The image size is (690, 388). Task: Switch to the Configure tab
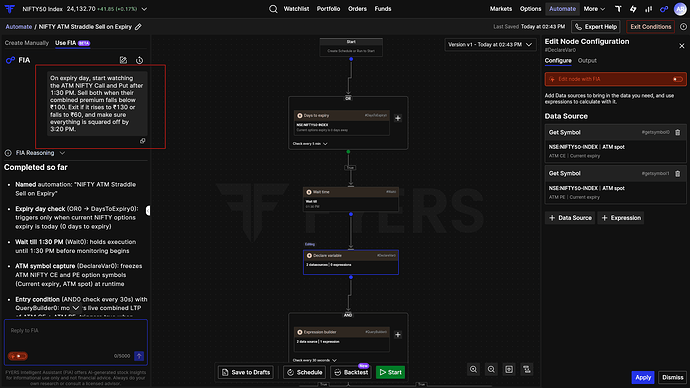[558, 61]
